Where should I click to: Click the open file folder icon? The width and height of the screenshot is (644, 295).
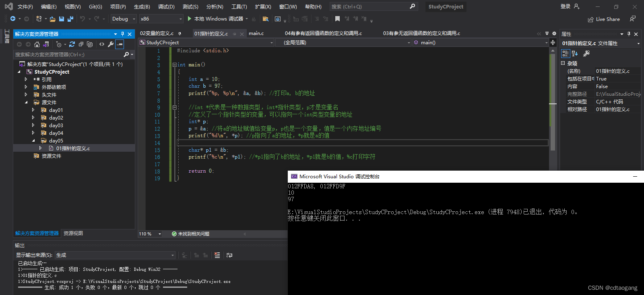click(x=52, y=19)
